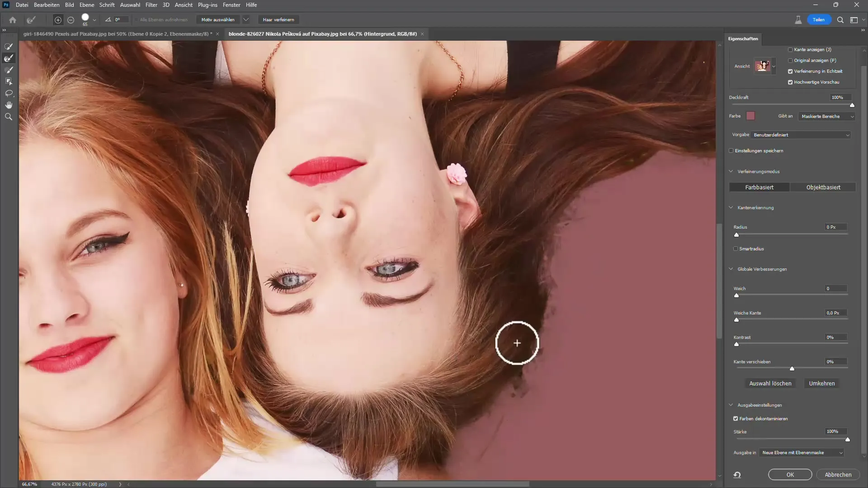868x488 pixels.
Task: Click the Umkehren button
Action: click(x=822, y=384)
